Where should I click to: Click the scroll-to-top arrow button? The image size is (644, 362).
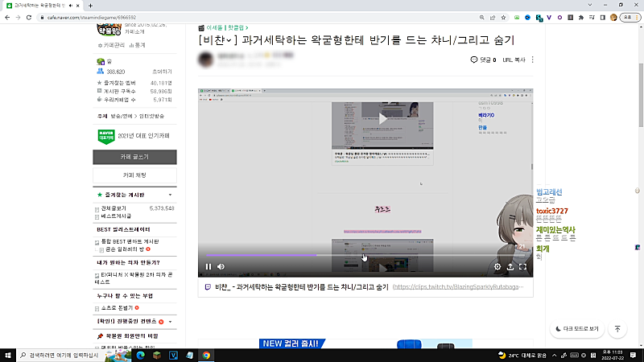click(x=617, y=329)
